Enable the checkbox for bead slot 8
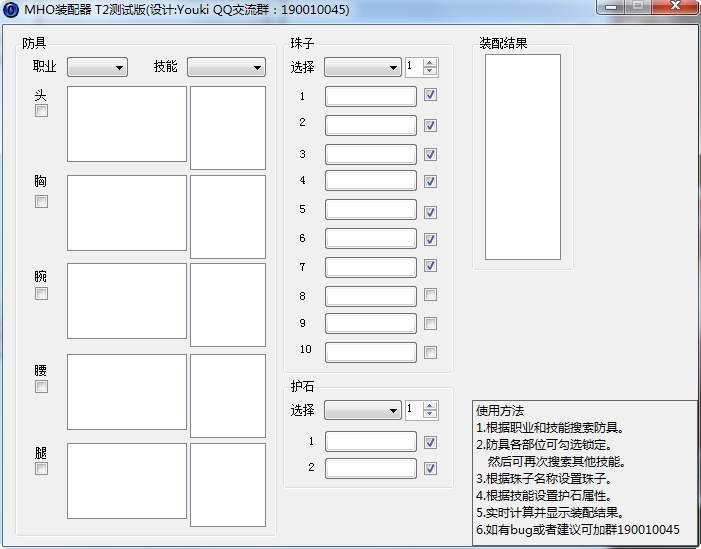 (x=430, y=295)
